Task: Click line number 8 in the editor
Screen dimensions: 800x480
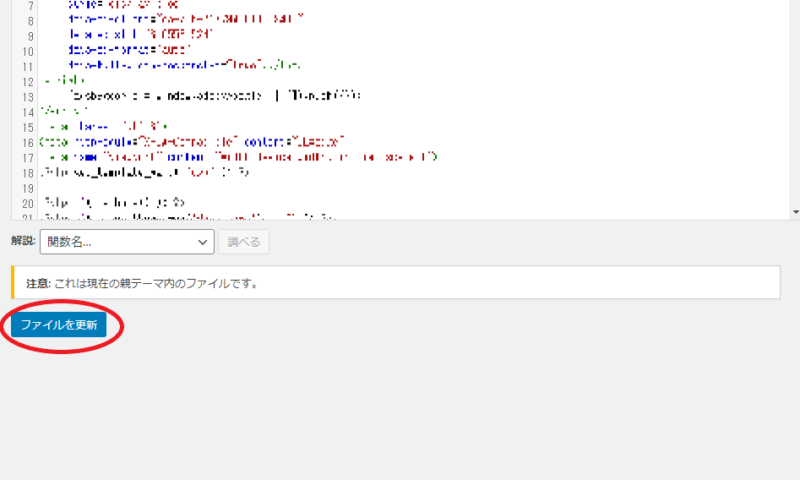Action: [31, 21]
